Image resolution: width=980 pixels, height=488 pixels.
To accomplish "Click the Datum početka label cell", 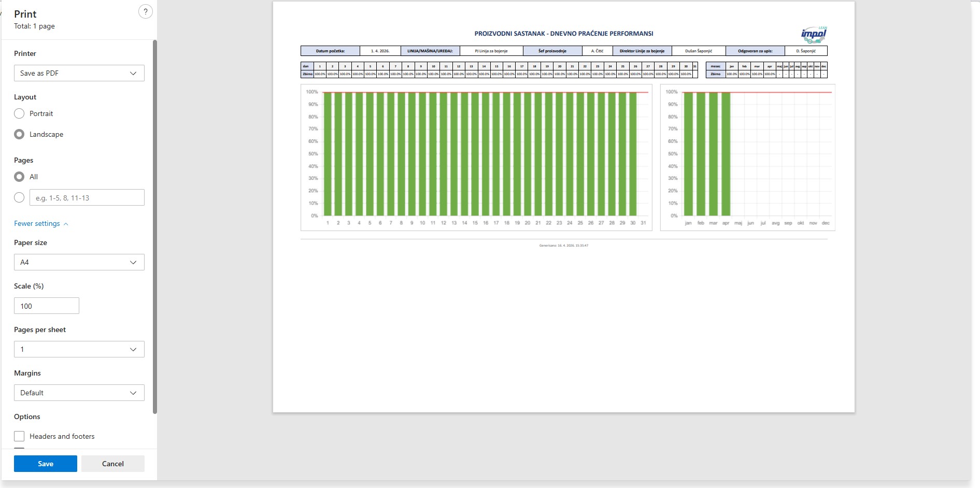I will pyautogui.click(x=330, y=51).
